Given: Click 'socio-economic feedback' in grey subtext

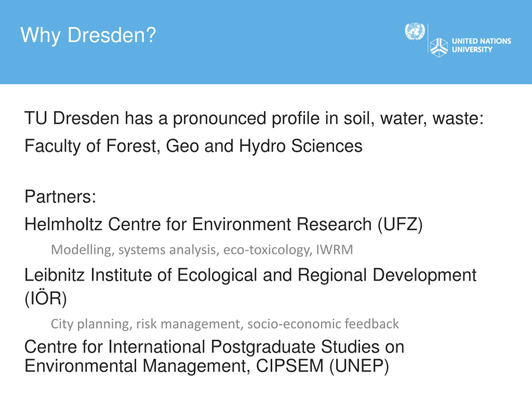Looking at the screenshot, I should pyautogui.click(x=323, y=324).
